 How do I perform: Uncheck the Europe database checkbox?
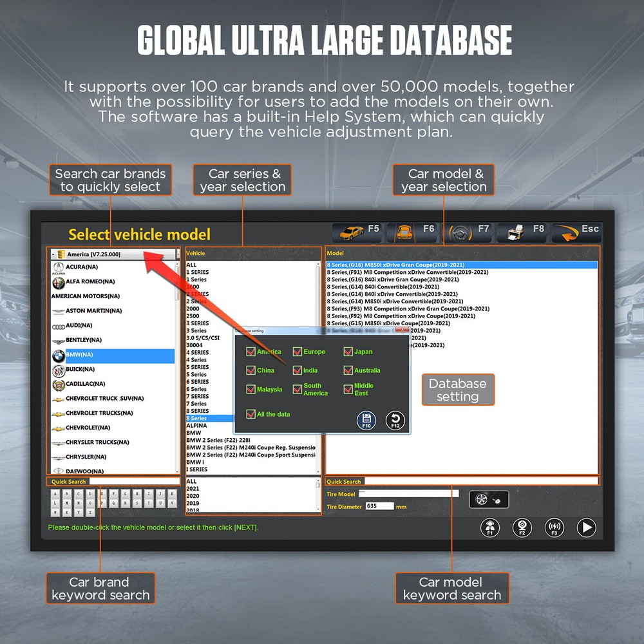(x=298, y=352)
